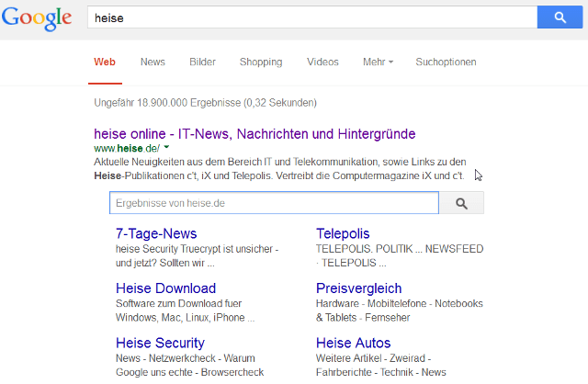Screen dimensions: 588x384
Task: Open the Telepolis sitelink
Action: pos(343,233)
